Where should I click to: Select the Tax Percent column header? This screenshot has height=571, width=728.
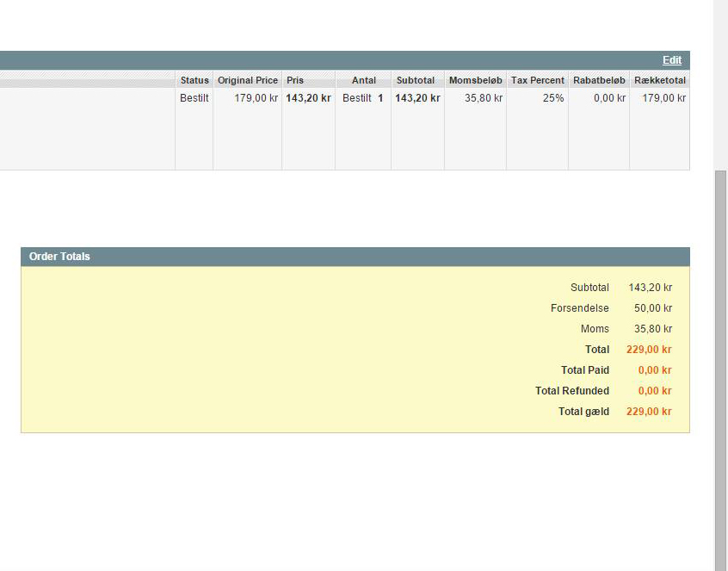click(x=537, y=80)
